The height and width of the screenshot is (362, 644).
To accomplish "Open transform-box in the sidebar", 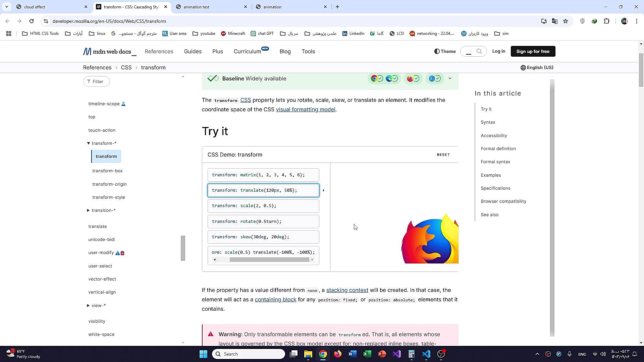I will (107, 171).
